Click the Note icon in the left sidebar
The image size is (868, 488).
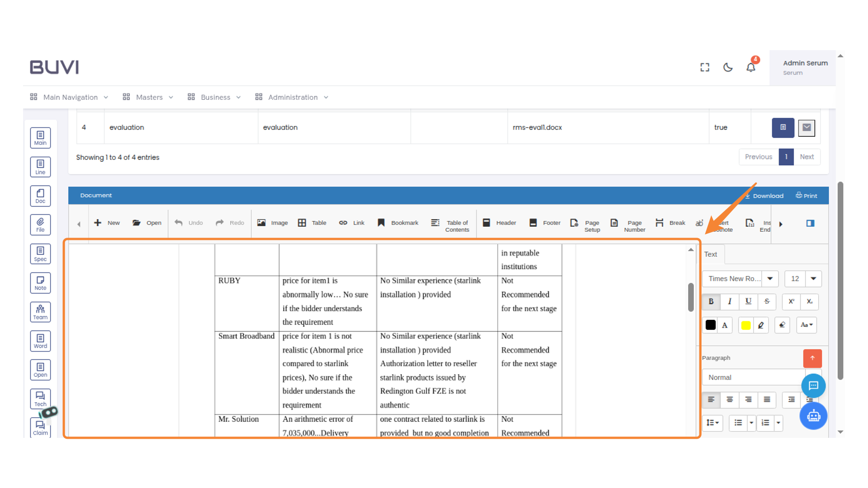[40, 283]
